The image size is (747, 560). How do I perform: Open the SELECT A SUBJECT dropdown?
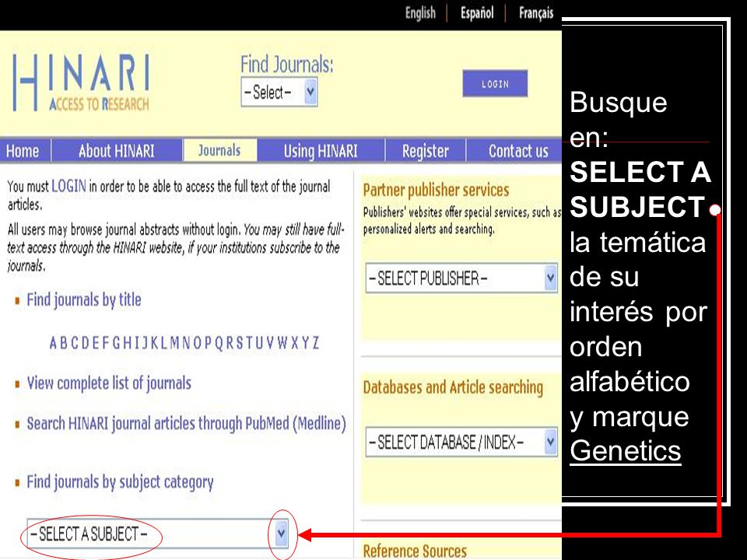[x=158, y=534]
